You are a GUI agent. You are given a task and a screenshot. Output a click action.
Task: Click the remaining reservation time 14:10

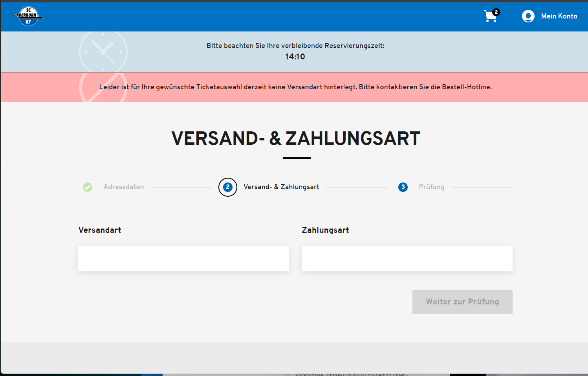(x=295, y=57)
